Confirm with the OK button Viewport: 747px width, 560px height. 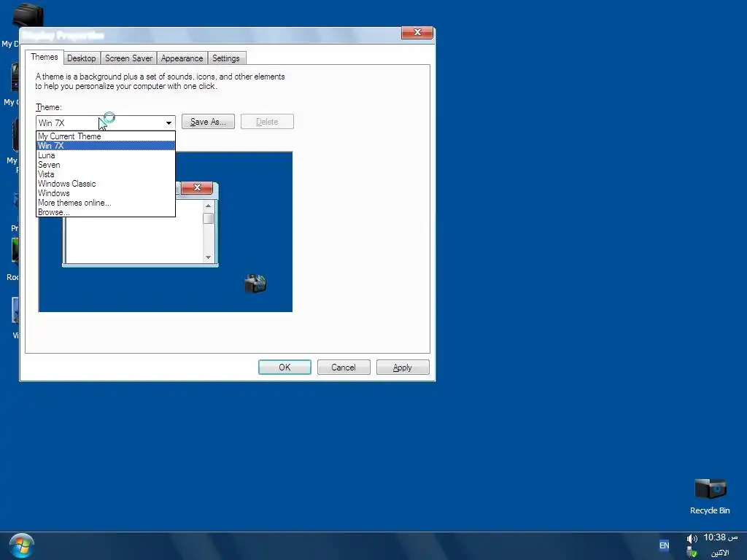tap(285, 367)
